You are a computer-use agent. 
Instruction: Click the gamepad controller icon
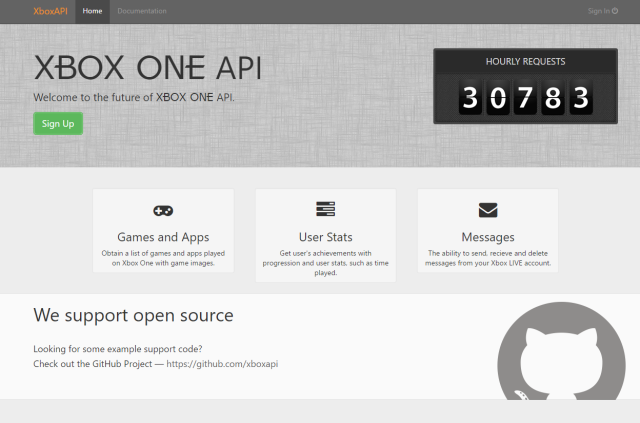coord(163,211)
